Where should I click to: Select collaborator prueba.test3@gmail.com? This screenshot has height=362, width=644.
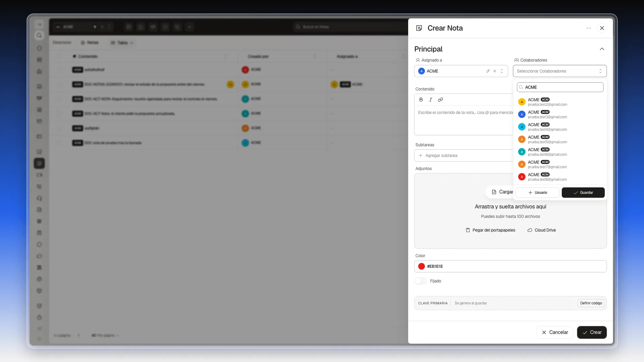pos(560,114)
